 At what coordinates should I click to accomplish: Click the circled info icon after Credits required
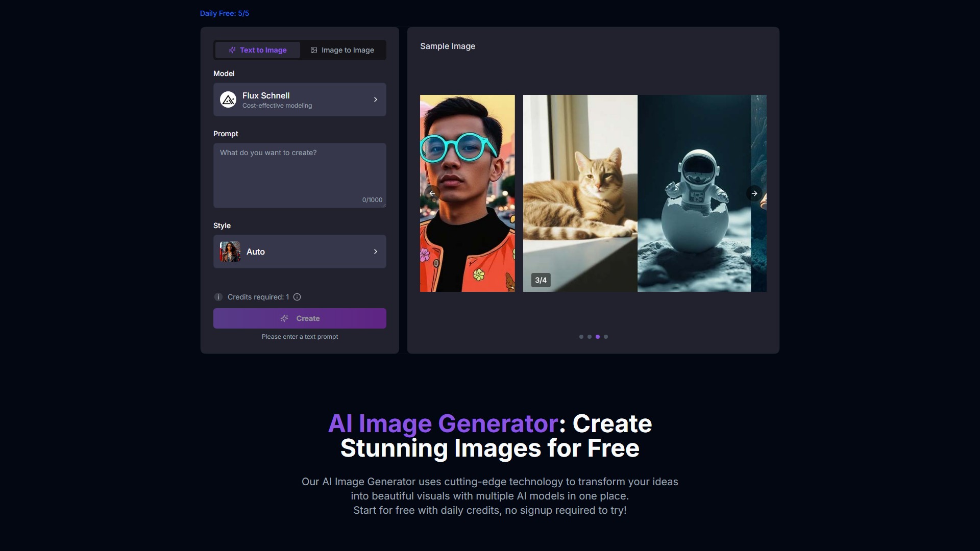[x=297, y=297]
